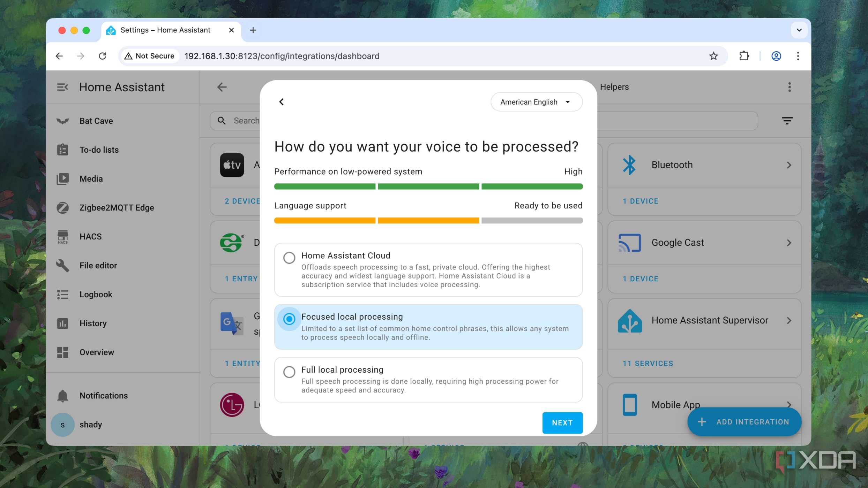Select Full local processing radio option
868x488 pixels.
click(289, 372)
